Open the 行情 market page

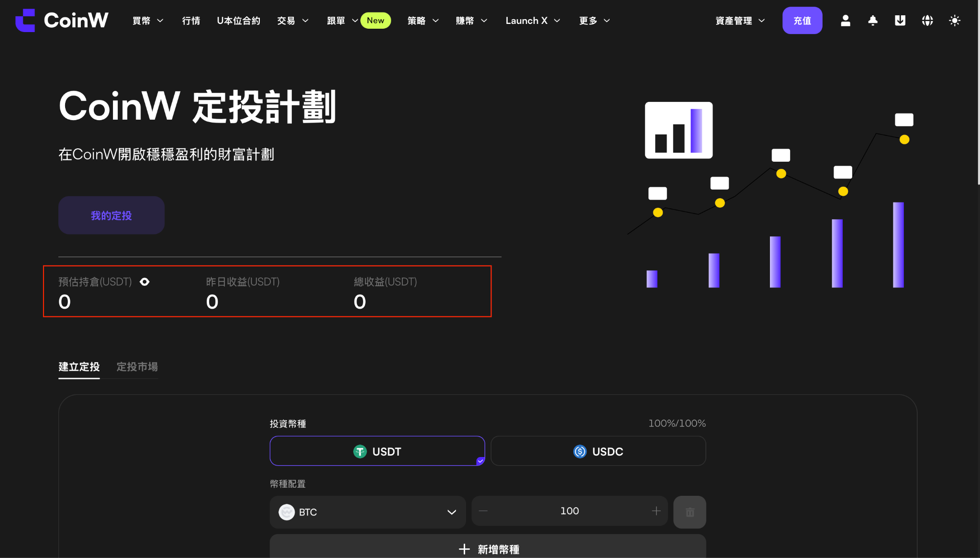click(x=191, y=21)
